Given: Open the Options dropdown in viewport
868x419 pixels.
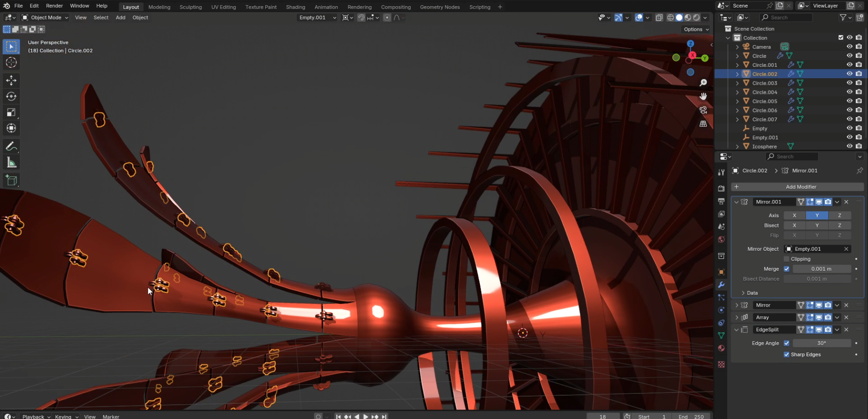Looking at the screenshot, I should [x=696, y=29].
